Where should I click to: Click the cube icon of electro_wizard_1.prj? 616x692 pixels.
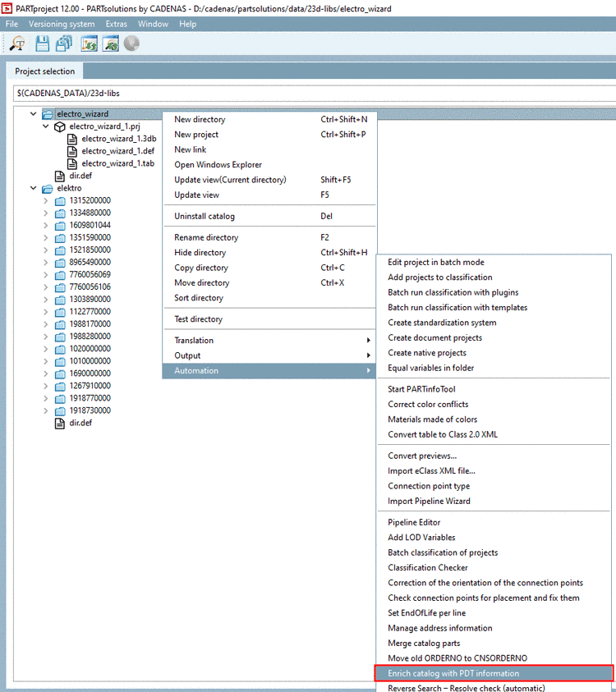coord(60,127)
